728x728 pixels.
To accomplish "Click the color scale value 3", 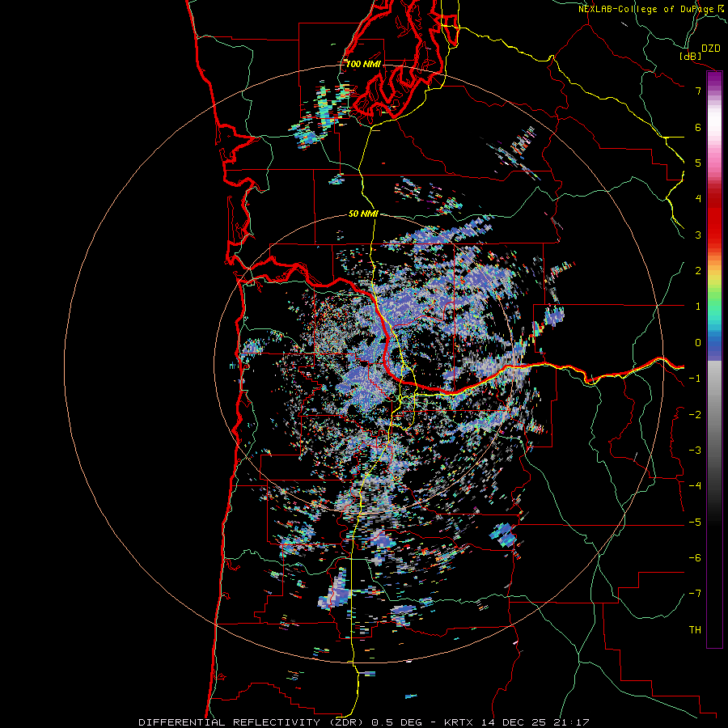I will [698, 235].
